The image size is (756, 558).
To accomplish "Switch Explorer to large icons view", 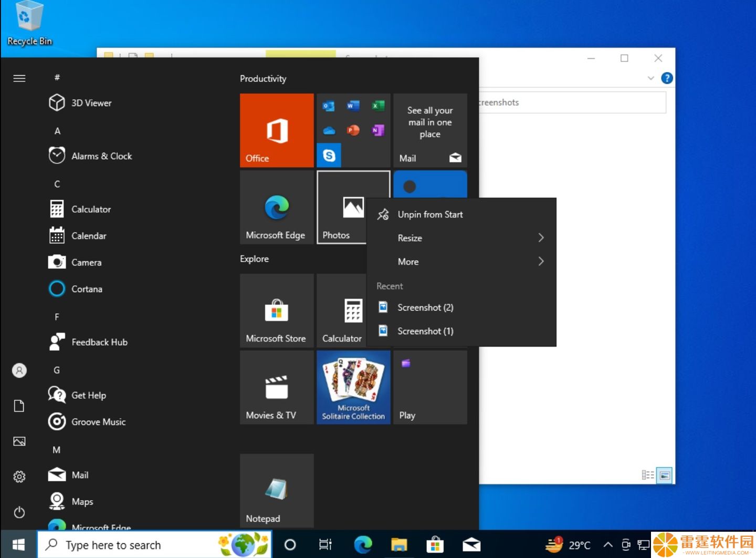I will click(x=665, y=475).
